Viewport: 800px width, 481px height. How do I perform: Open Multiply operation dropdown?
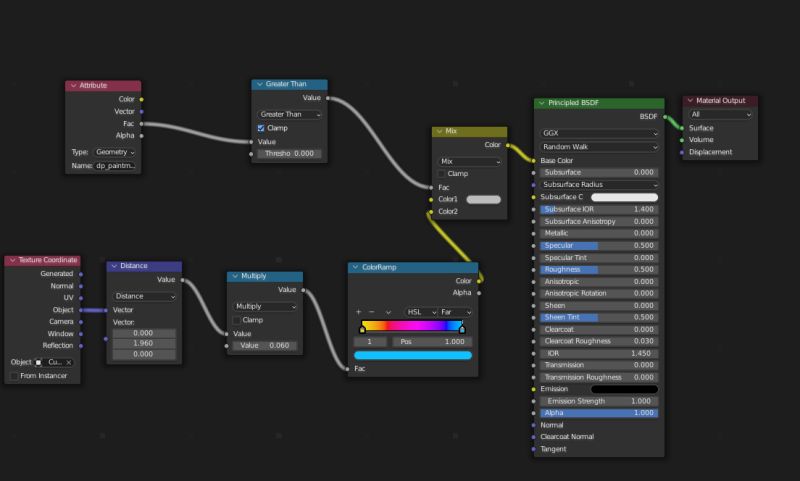click(265, 307)
